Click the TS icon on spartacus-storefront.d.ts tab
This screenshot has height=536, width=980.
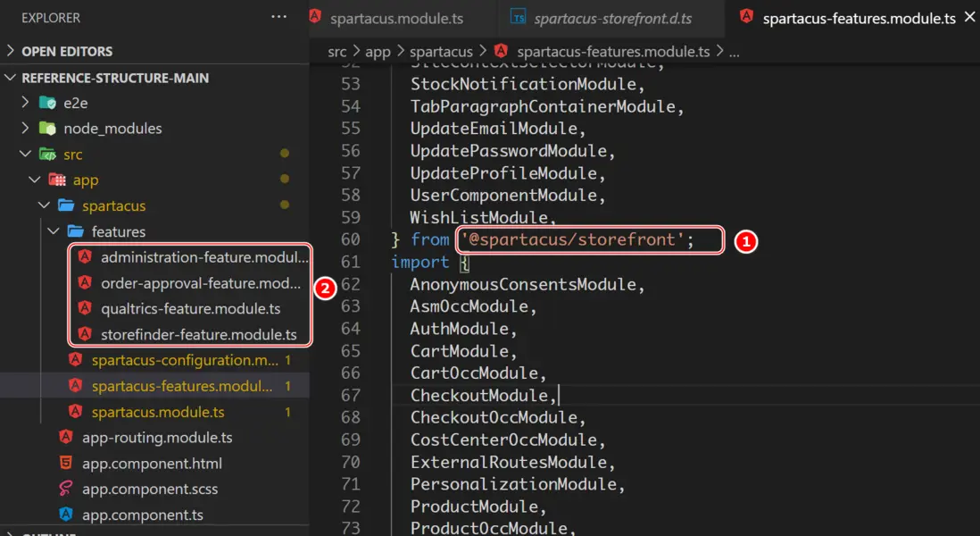point(518,18)
